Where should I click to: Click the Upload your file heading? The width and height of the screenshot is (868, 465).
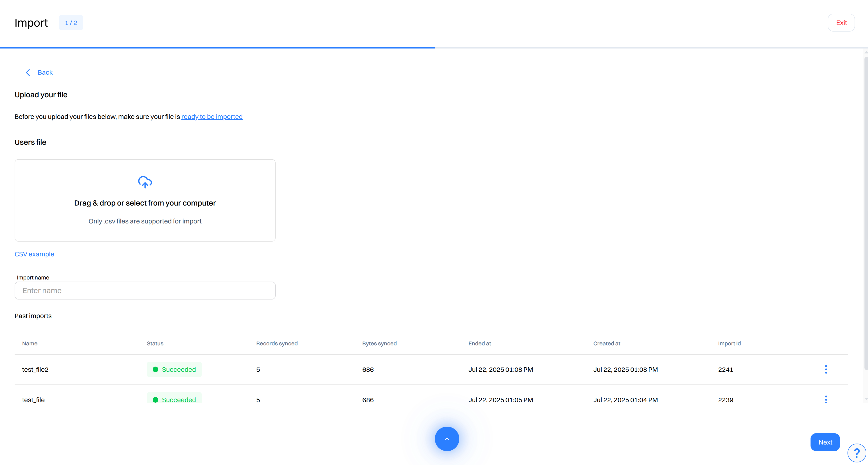point(41,95)
